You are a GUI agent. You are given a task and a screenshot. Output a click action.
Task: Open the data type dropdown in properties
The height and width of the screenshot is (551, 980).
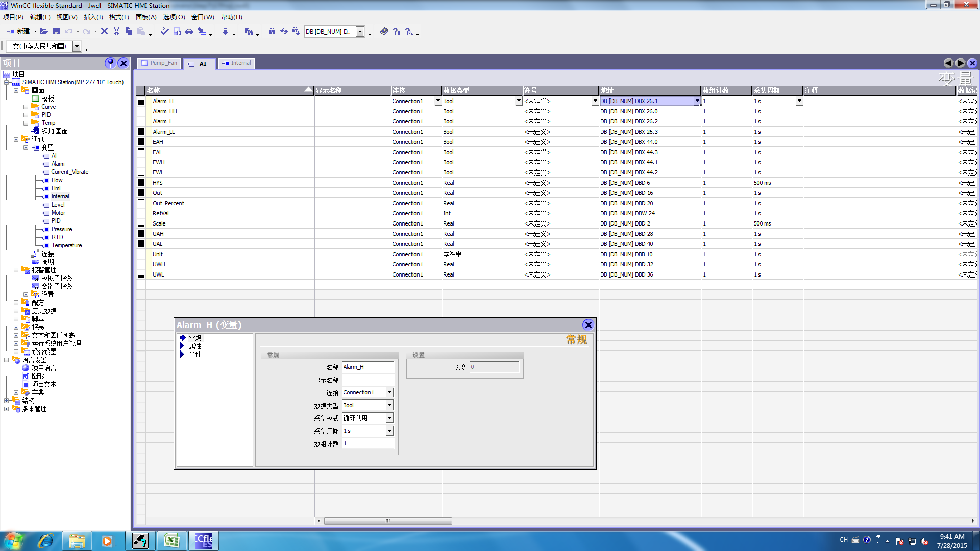pyautogui.click(x=389, y=405)
